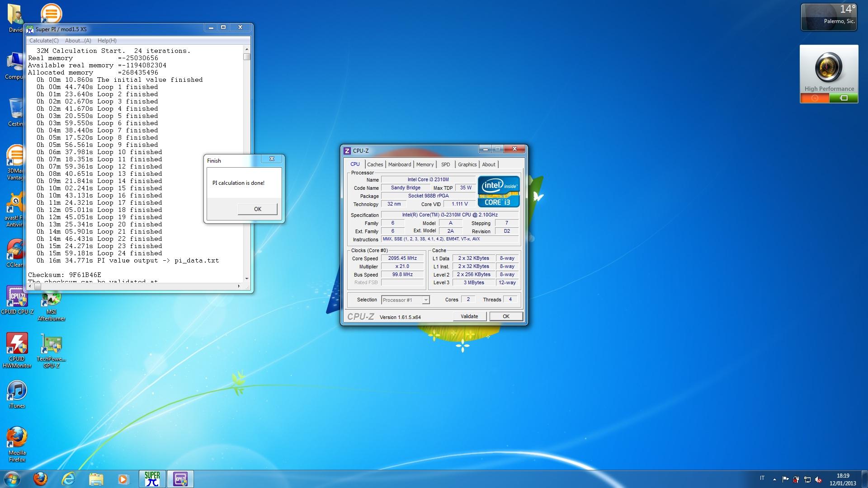Click the network tray icon
This screenshot has height=488, width=868.
[x=807, y=479]
